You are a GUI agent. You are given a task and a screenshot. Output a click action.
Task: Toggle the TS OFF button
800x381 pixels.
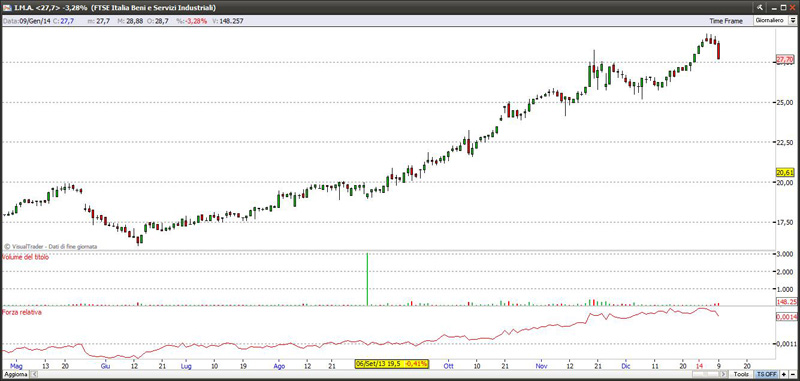pyautogui.click(x=766, y=374)
